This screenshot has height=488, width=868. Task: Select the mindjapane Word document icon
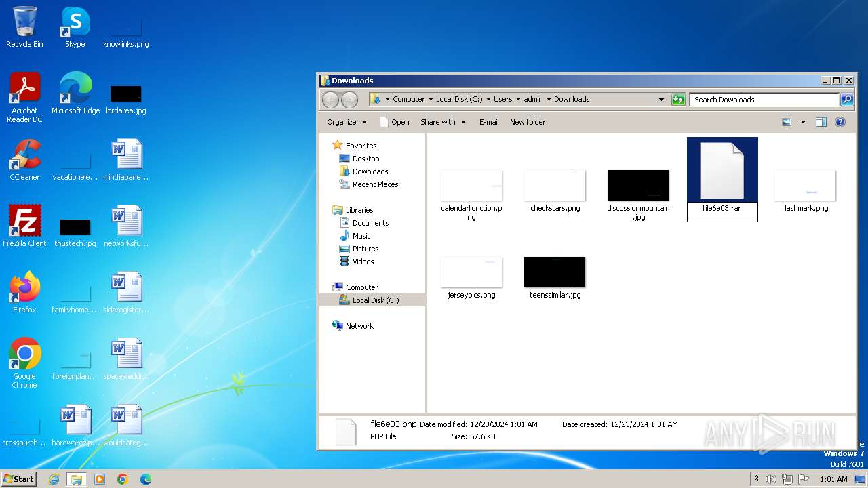point(126,160)
